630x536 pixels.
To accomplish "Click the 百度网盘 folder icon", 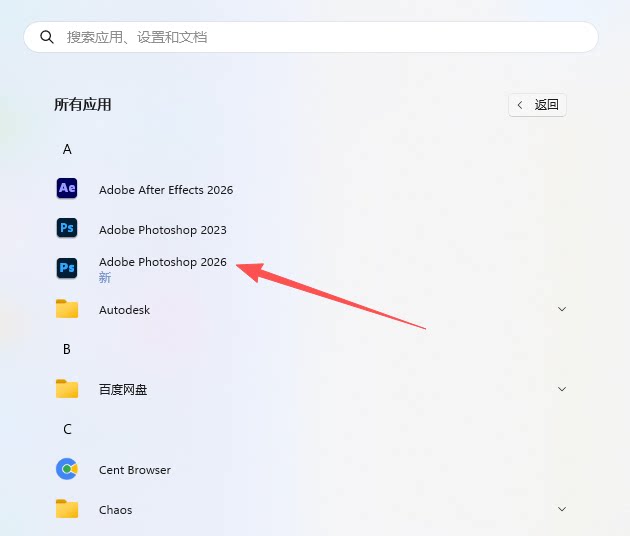I will click(67, 389).
